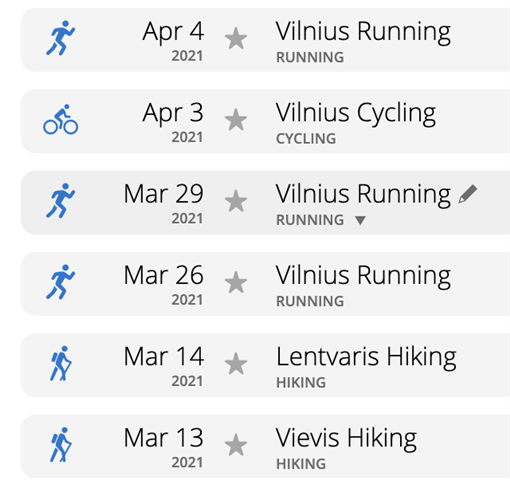The width and height of the screenshot is (510, 480).
Task: Toggle favorite star for Lentvaris Hiking
Action: tap(236, 364)
